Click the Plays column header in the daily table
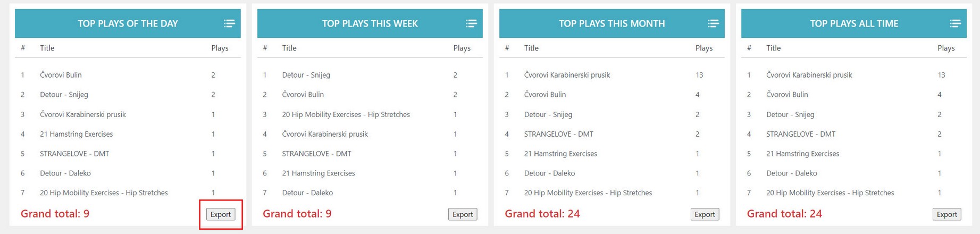The width and height of the screenshot is (980, 234). click(x=220, y=48)
